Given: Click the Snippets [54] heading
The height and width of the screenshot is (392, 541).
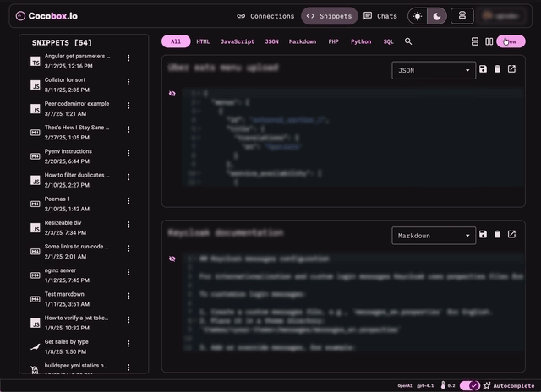Looking at the screenshot, I should [62, 43].
